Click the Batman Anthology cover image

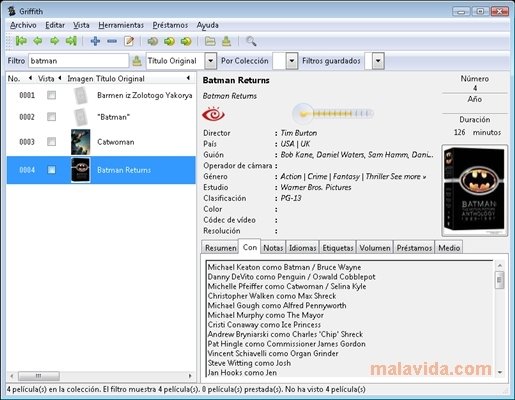coord(475,190)
